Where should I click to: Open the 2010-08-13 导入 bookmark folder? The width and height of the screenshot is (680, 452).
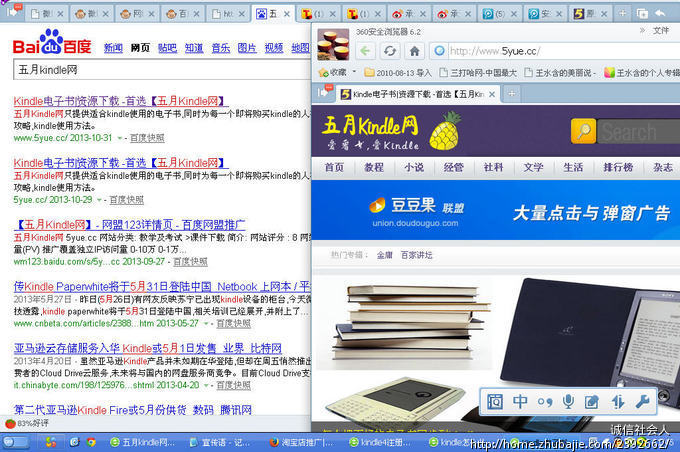[x=398, y=73]
